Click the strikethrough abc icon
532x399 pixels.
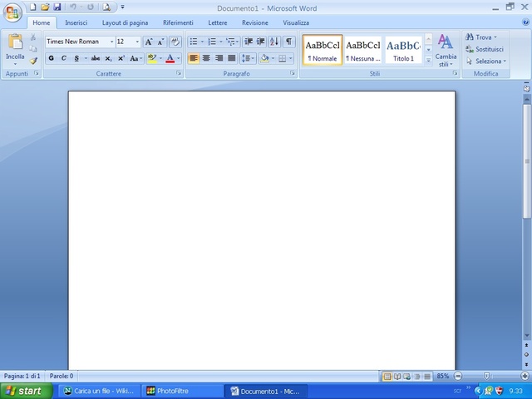pos(96,58)
